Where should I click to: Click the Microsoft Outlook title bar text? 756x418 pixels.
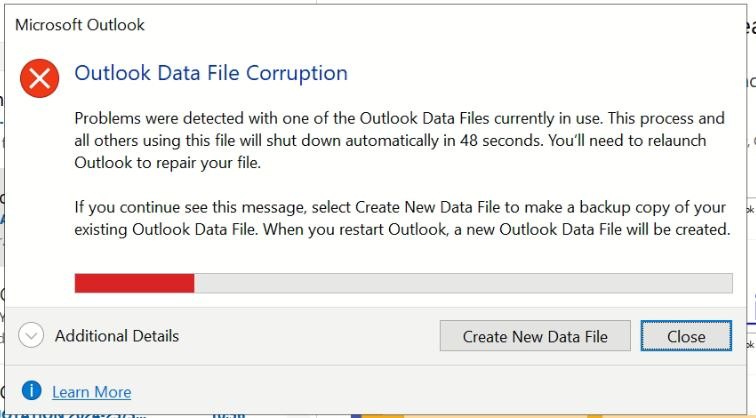(80, 25)
